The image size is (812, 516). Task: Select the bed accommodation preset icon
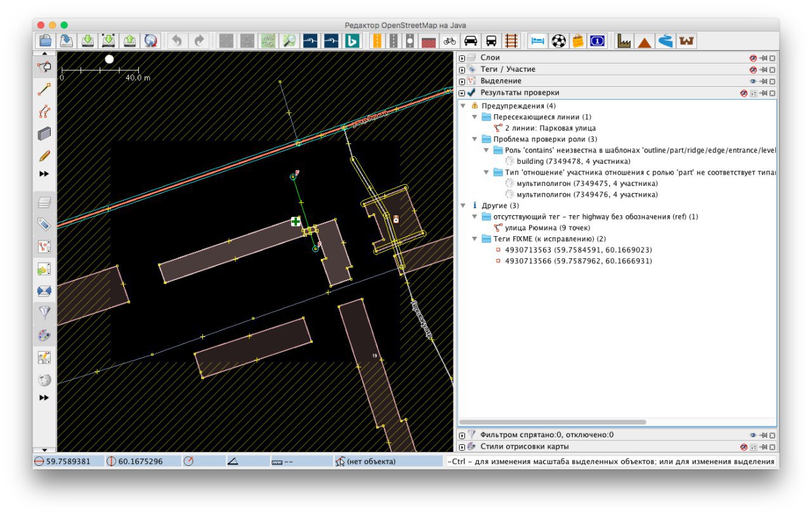pyautogui.click(x=538, y=41)
